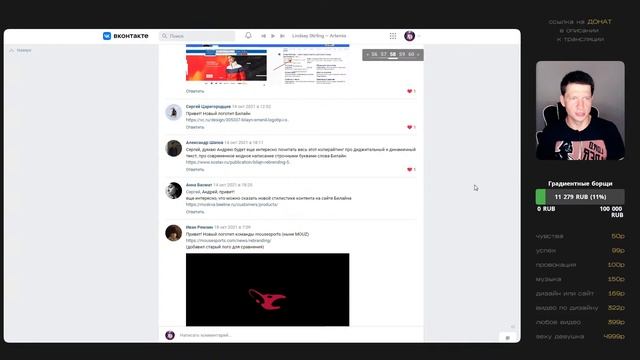
Task: Go to next pages arrow in pagination
Action: 418,54
